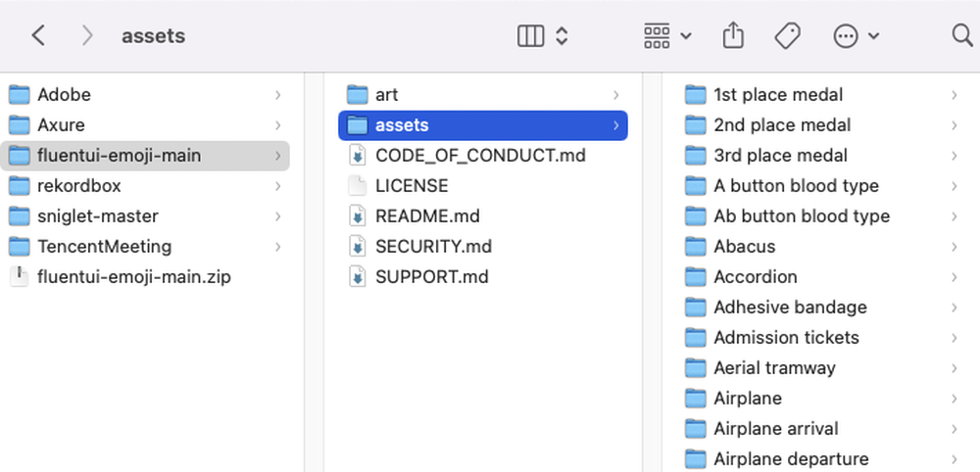Select the 2nd place medal folder icon

coord(696,125)
